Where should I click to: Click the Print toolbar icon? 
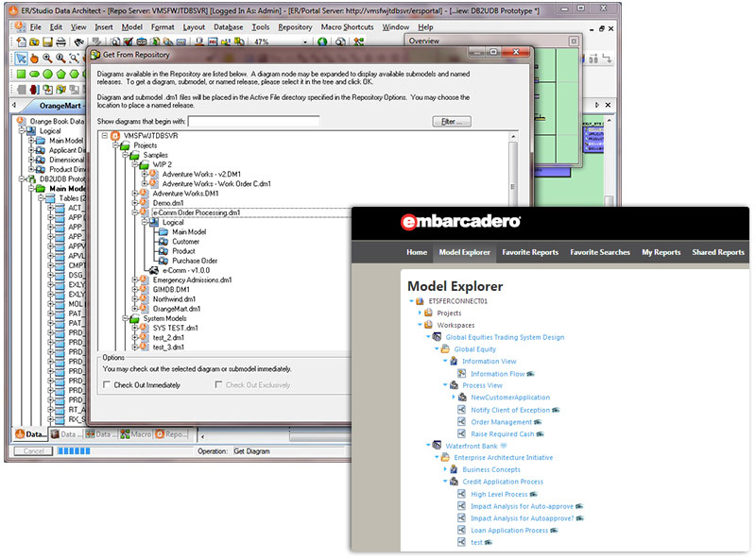(60, 42)
